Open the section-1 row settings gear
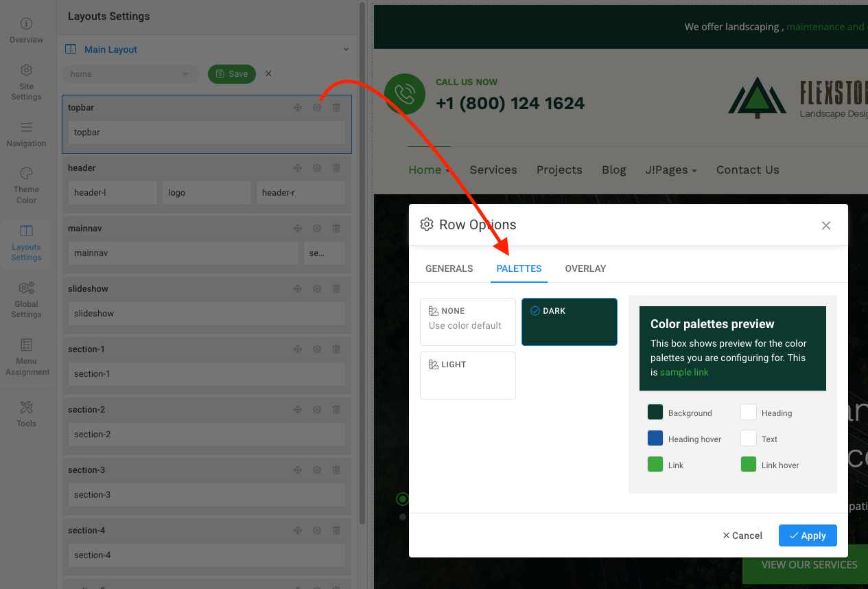The image size is (868, 589). (317, 349)
